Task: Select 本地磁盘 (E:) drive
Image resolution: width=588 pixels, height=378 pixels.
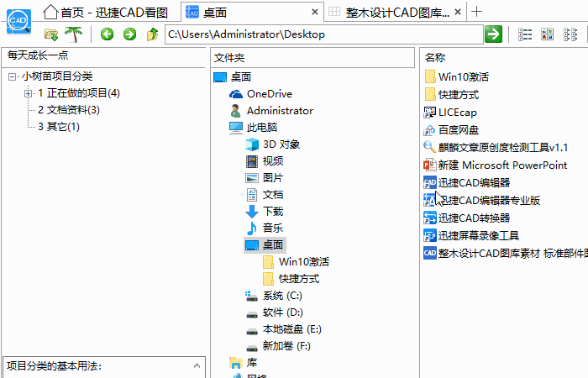Action: point(291,329)
